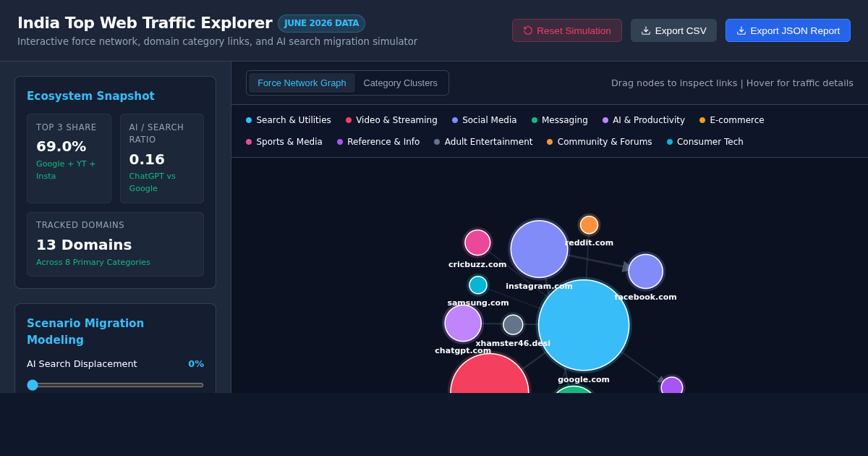The image size is (868, 456).
Task: Select the cricbuzz.com pink node
Action: pos(477,242)
